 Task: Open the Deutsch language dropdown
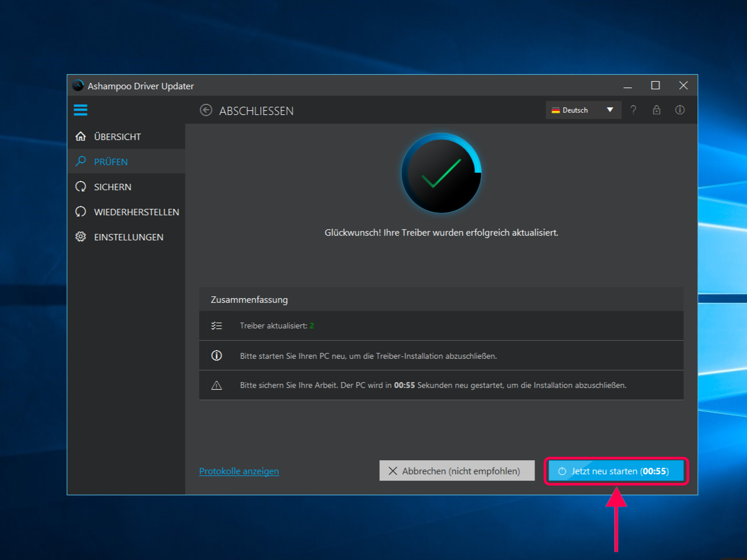coord(583,110)
